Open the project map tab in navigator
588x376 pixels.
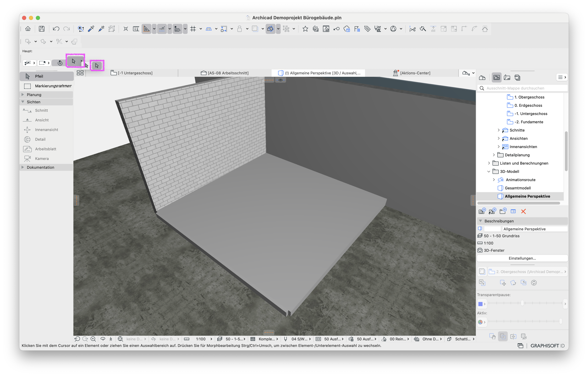pos(482,78)
